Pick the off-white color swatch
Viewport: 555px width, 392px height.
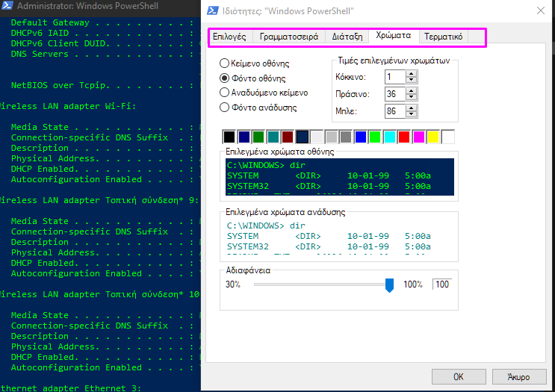[x=317, y=137]
